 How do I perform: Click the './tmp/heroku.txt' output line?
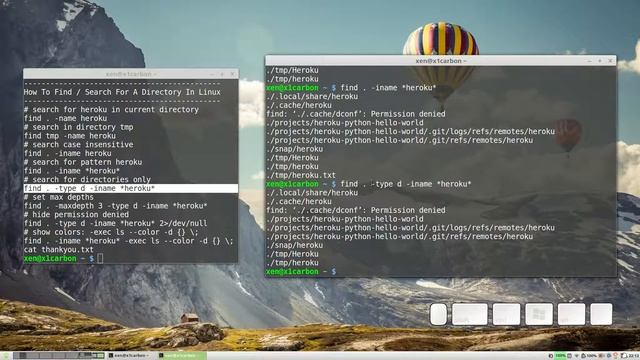tap(301, 176)
